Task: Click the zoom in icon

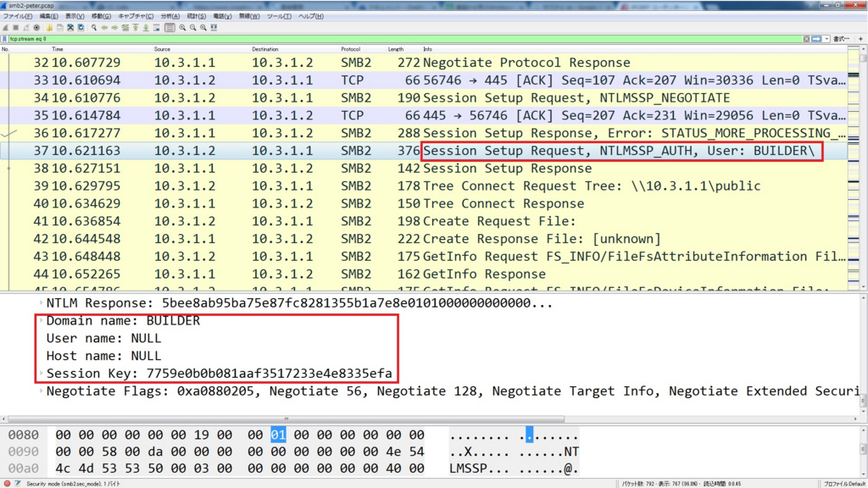Action: click(183, 28)
